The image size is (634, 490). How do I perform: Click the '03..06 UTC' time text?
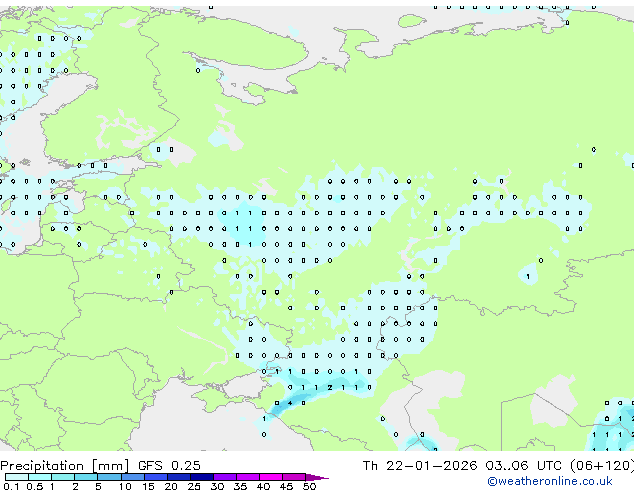click(x=524, y=466)
